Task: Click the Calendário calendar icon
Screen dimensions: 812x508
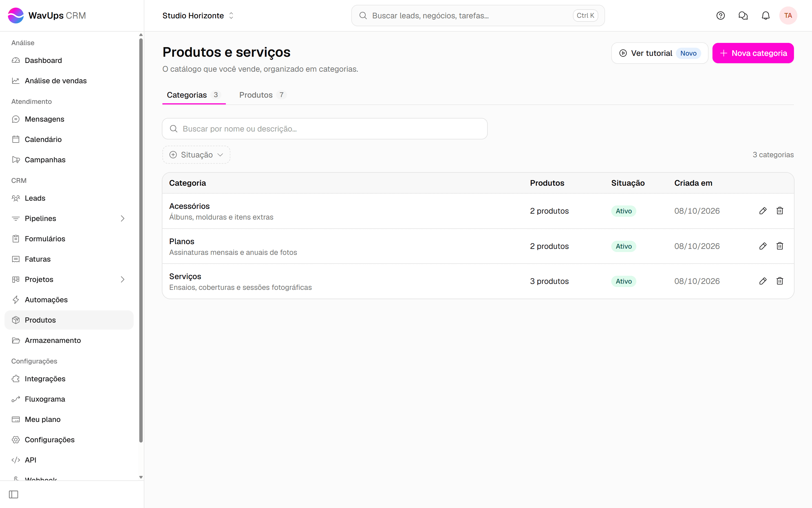Action: 16,139
